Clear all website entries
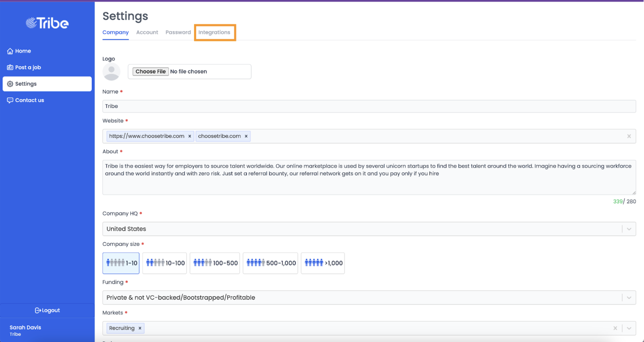644x342 pixels. click(x=629, y=136)
